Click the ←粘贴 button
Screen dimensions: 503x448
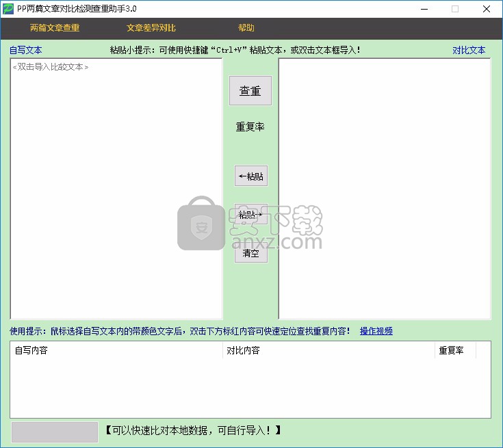[251, 176]
